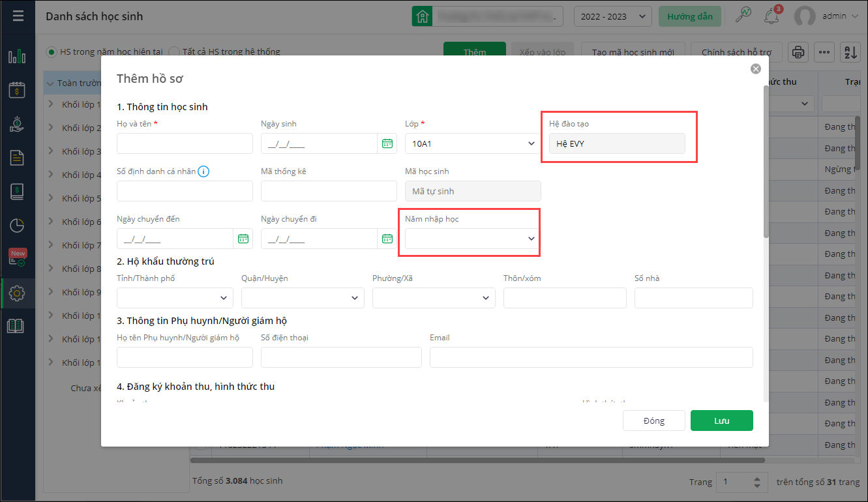
Task: Click the info icon beside Số định danh cá nhân
Action: click(203, 171)
